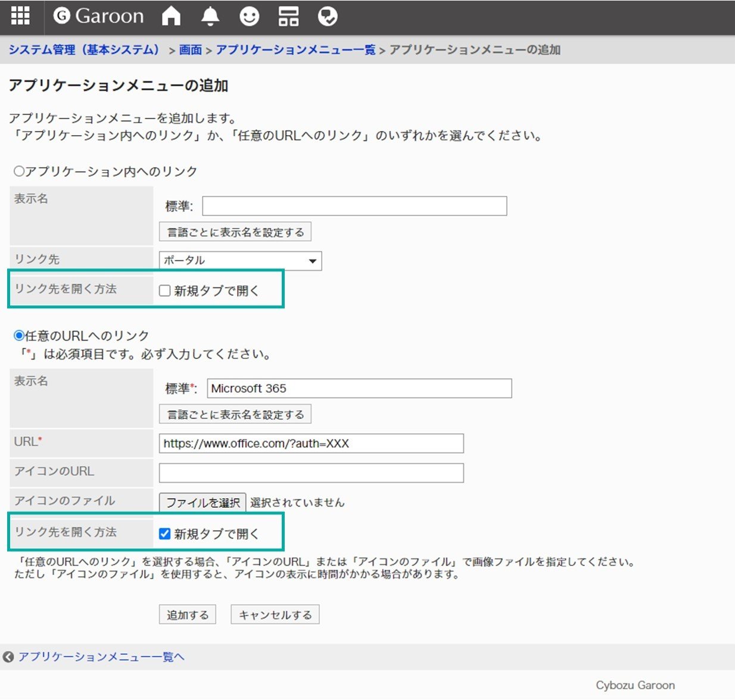
Task: Open アプリケーションメニュー一覧 breadcrumb link
Action: [295, 50]
